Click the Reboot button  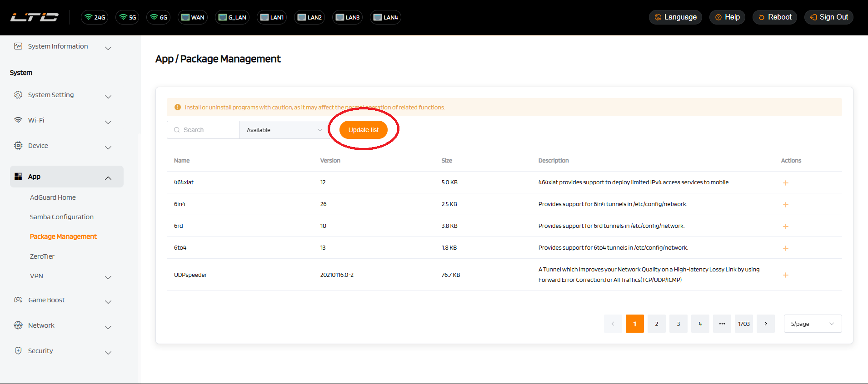774,17
